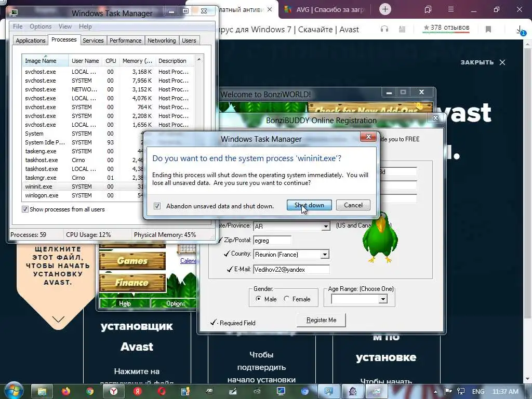Open browser downloads arrow icon

[x=520, y=30]
